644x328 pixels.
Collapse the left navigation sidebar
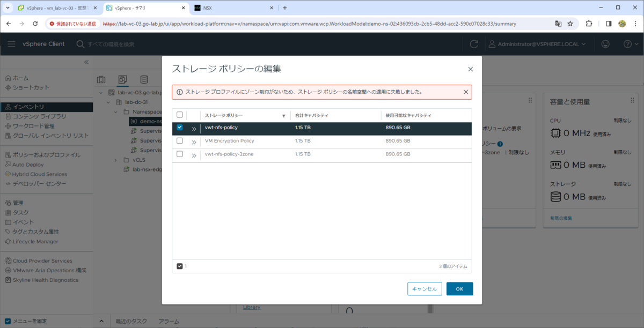tap(86, 63)
